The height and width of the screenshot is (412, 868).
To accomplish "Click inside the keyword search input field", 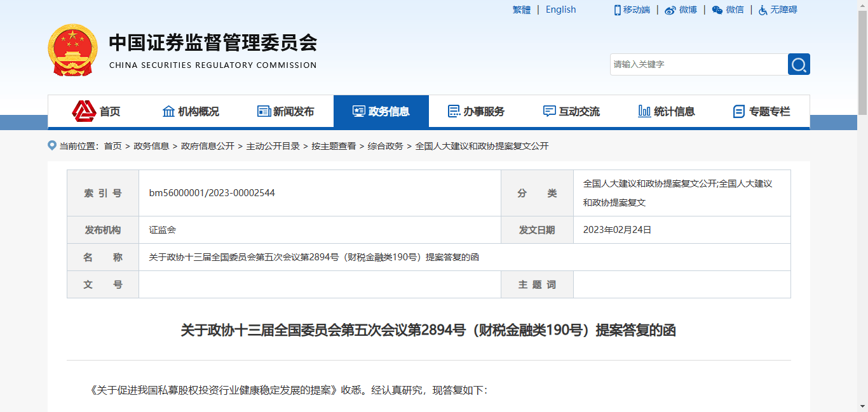I will point(693,64).
